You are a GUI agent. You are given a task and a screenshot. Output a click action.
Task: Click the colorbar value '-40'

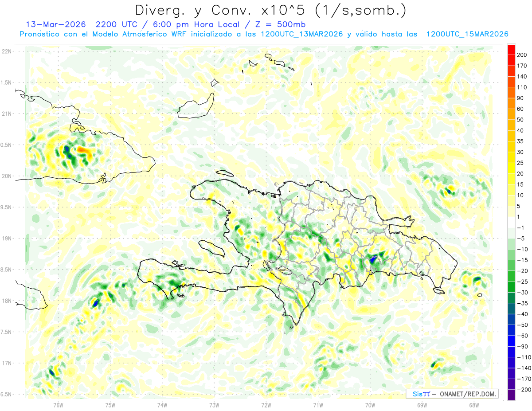click(x=523, y=314)
